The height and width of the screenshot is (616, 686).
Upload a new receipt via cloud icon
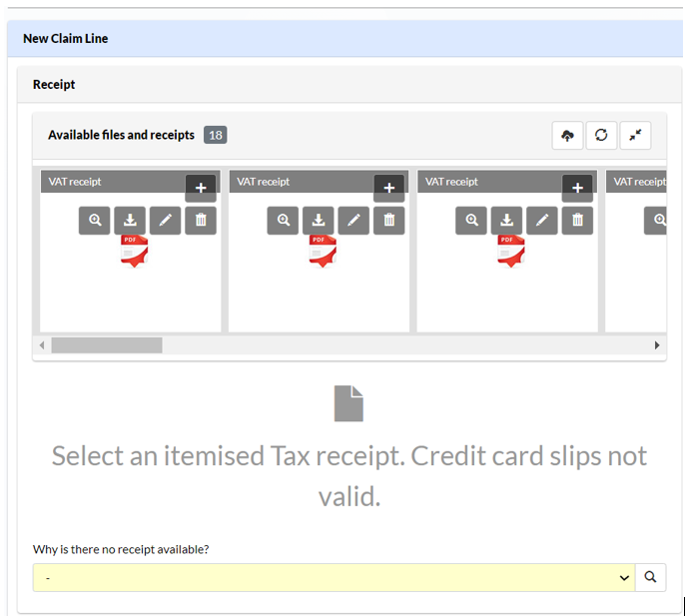pyautogui.click(x=567, y=135)
